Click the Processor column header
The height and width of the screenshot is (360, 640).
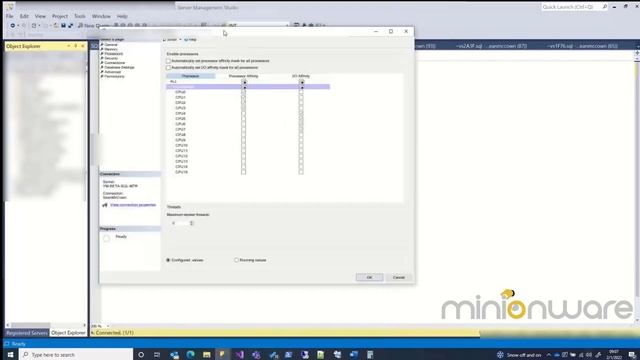[x=190, y=76]
